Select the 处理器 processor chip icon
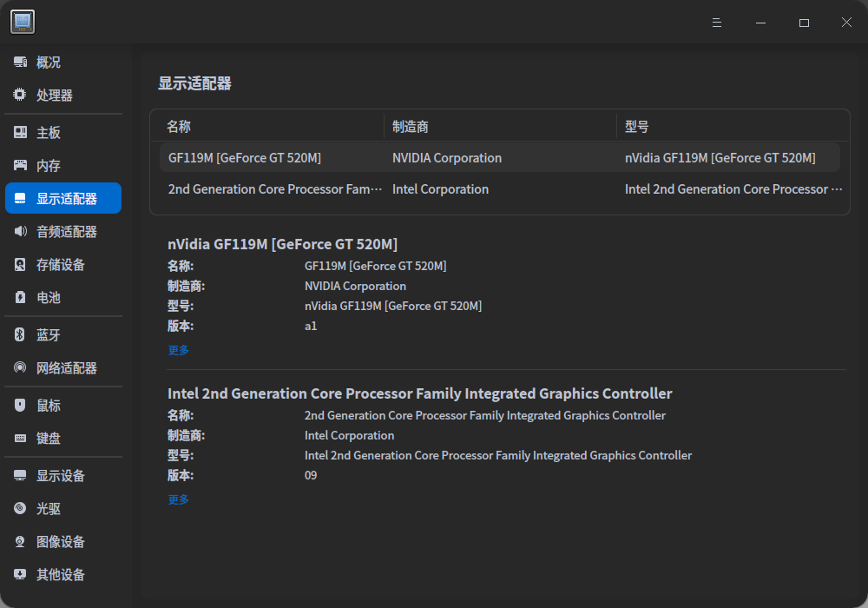868x608 pixels. (20, 96)
